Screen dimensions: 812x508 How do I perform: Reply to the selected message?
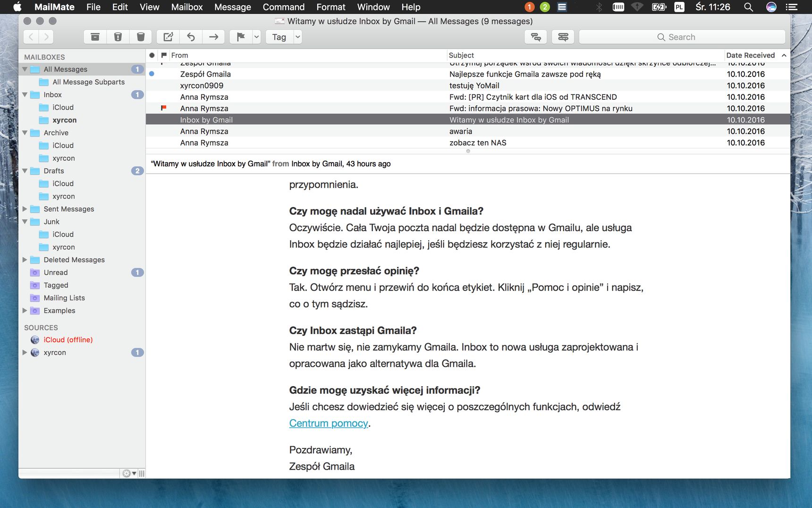click(191, 37)
